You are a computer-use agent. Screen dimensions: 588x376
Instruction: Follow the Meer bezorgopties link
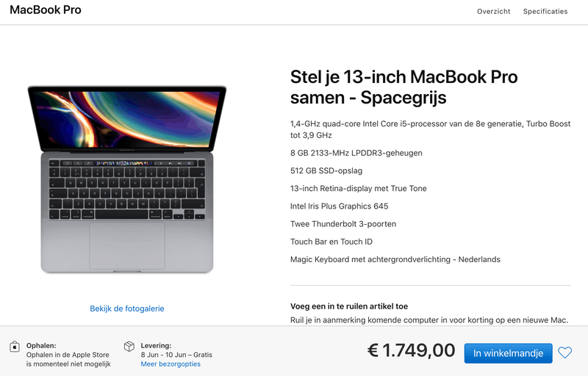pos(171,364)
